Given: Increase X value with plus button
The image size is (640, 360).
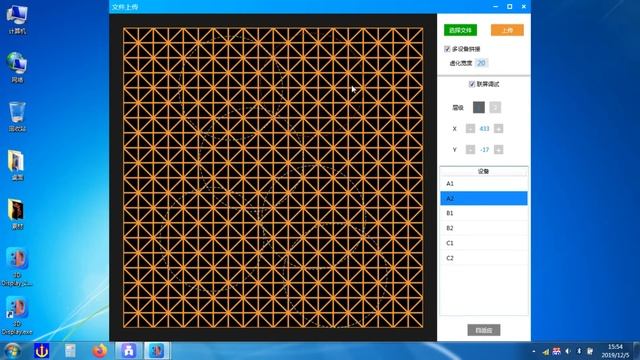Looking at the screenshot, I should pyautogui.click(x=498, y=129).
